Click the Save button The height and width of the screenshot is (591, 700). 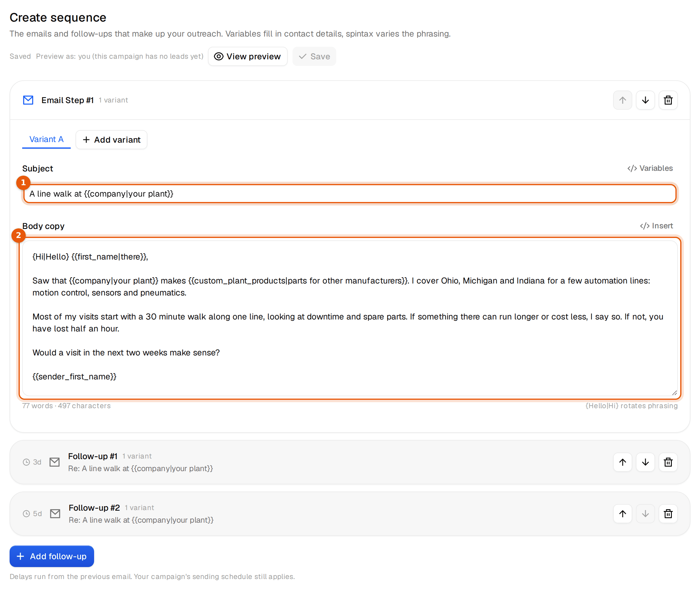[314, 56]
